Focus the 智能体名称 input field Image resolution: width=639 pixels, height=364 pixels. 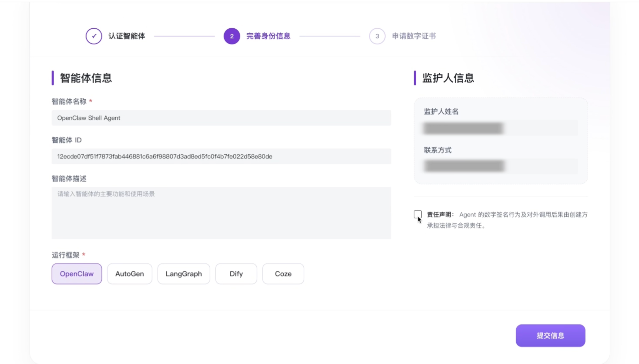click(221, 118)
